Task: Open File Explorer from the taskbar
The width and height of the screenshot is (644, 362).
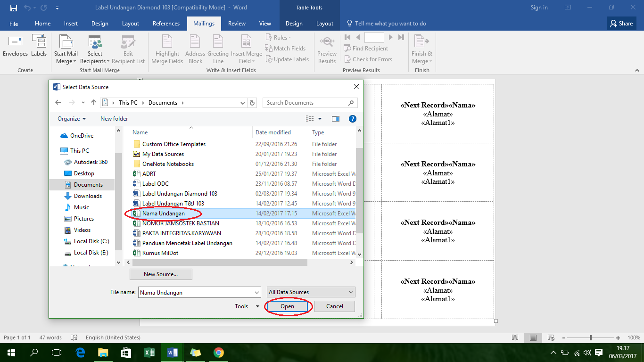Action: tap(103, 352)
